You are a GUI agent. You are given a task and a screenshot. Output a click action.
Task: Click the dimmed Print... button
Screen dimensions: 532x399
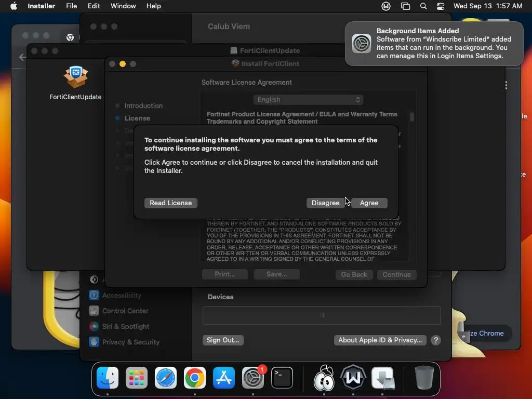(x=224, y=274)
